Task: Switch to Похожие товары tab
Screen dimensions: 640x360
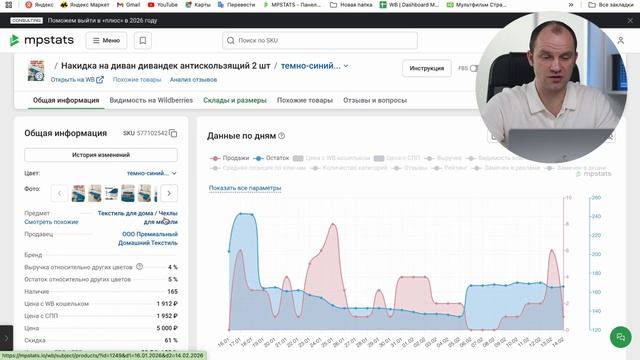Action: (x=305, y=100)
